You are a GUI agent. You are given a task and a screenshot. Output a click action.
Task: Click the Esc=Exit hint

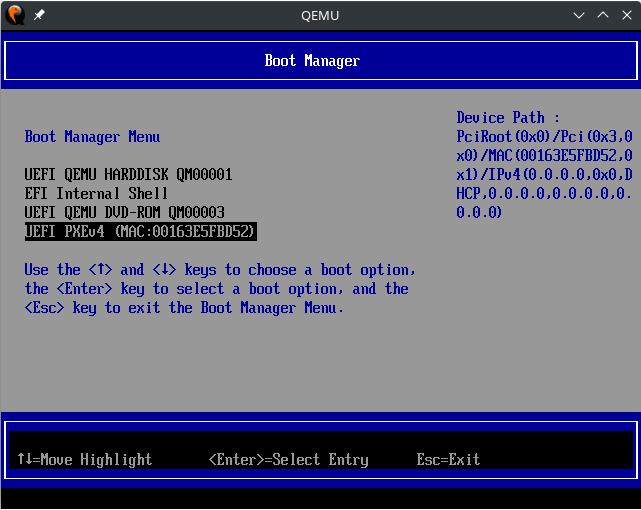[448, 459]
